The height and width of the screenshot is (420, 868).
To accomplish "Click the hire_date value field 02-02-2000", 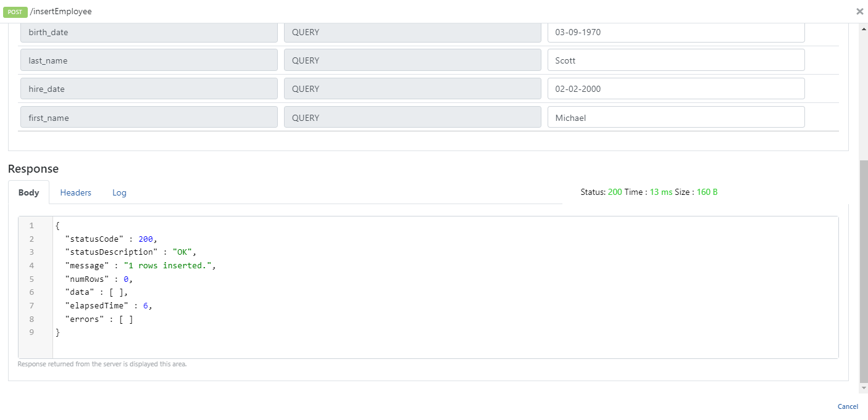I will [675, 89].
